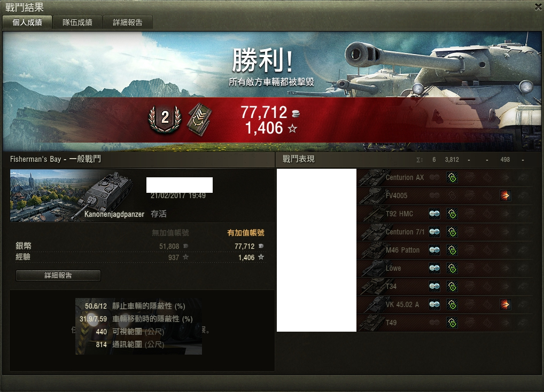Click damage icon on T49 row
544x392 pixels.
point(452,323)
